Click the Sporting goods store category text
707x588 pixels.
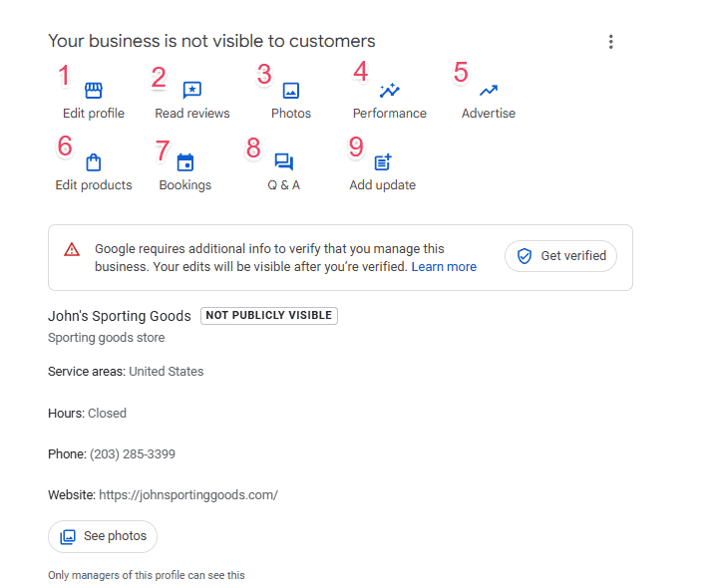coord(107,338)
